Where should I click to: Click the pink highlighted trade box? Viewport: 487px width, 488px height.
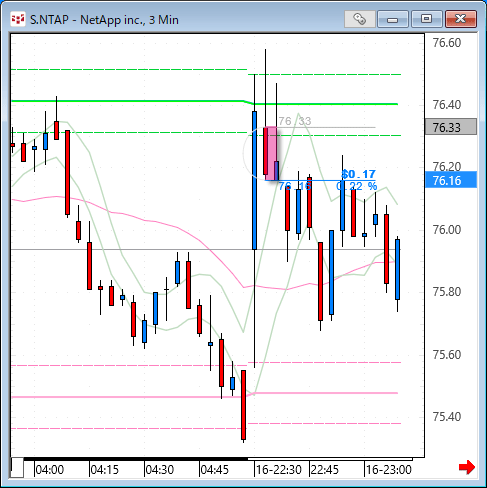(271, 153)
